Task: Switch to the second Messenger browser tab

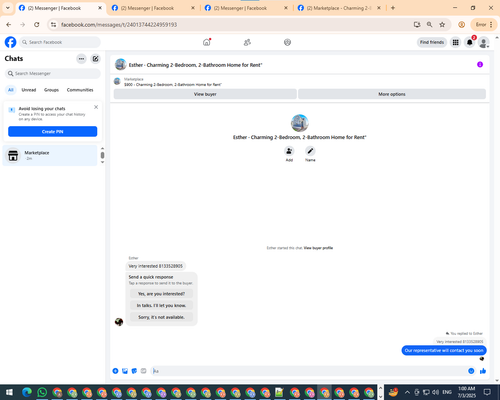Action: tap(153, 8)
